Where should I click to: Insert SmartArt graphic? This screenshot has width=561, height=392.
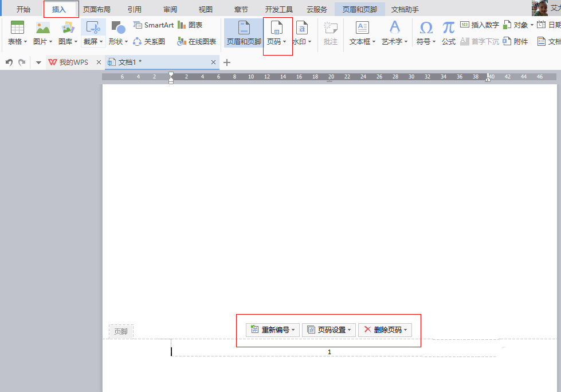[153, 25]
